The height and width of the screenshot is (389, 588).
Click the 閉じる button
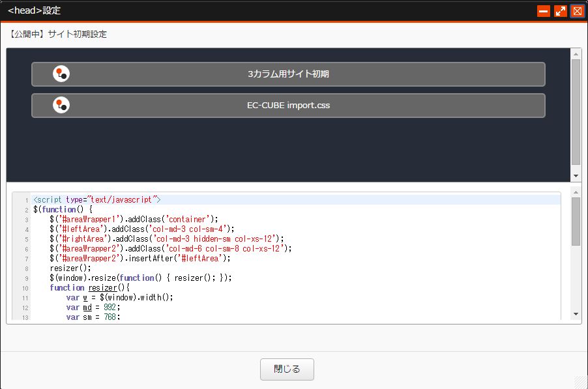287,369
